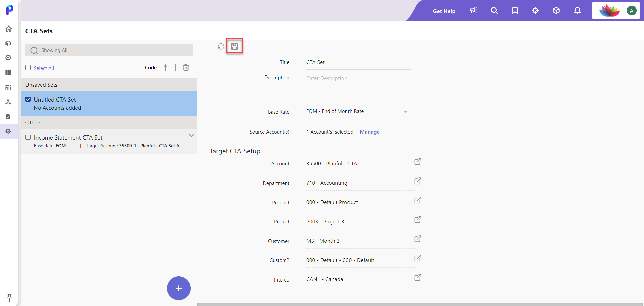This screenshot has width=644, height=306.
Task: Click the announcements megaphone icon
Action: (473, 10)
